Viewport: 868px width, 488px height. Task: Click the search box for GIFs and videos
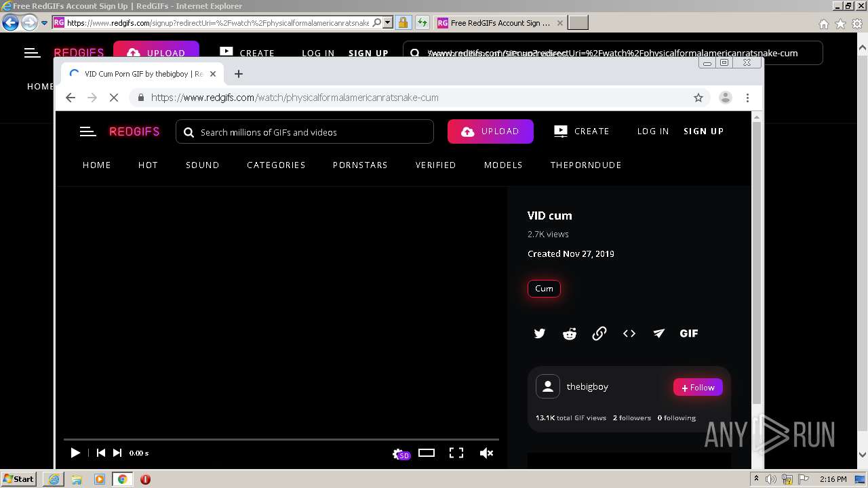(304, 131)
